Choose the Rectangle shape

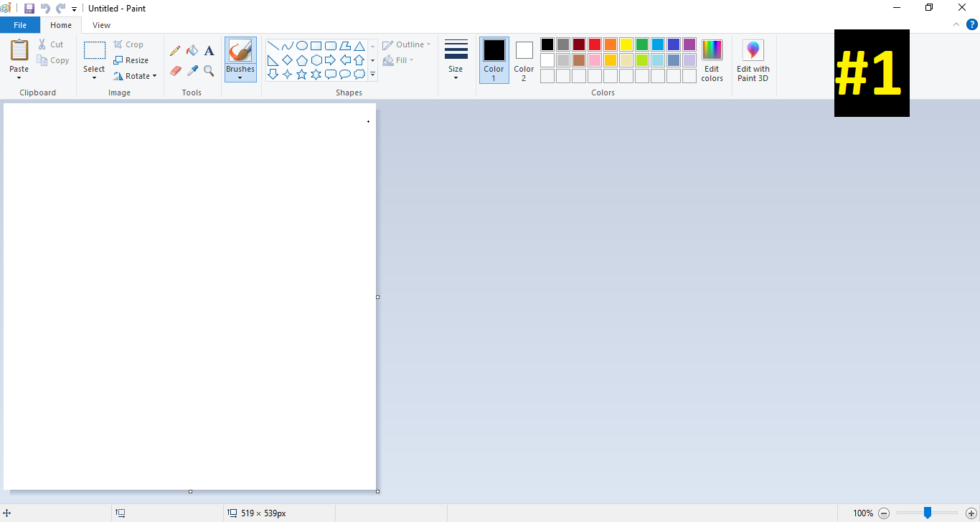316,46
